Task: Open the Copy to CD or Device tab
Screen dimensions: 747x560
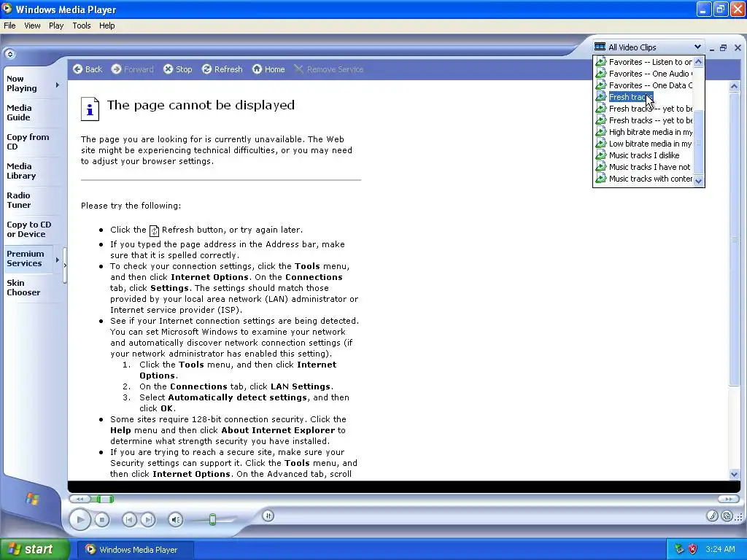Action: (x=31, y=230)
